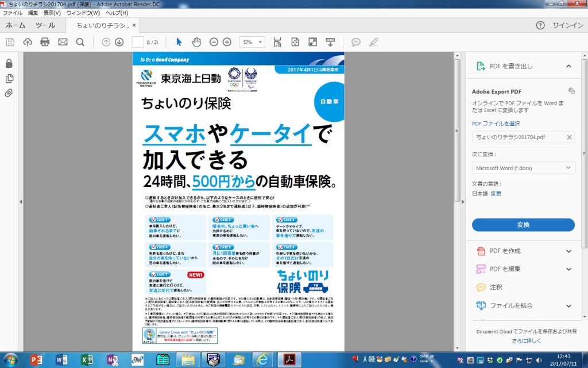Send file by email envelope icon
The width and height of the screenshot is (588, 368).
pyautogui.click(x=63, y=42)
